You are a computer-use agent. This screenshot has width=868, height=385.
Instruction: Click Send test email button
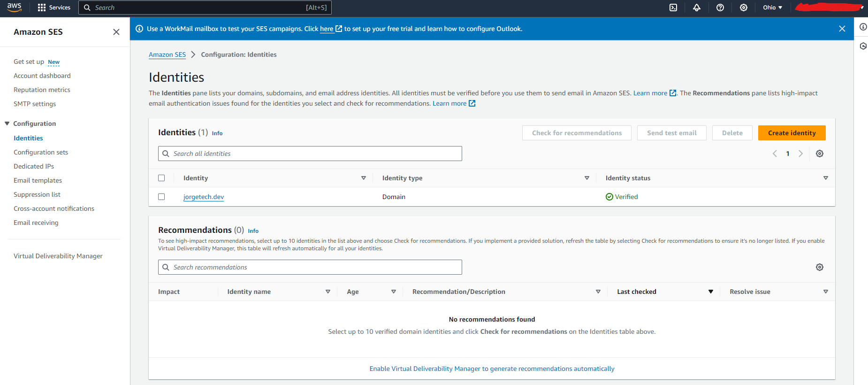(672, 133)
